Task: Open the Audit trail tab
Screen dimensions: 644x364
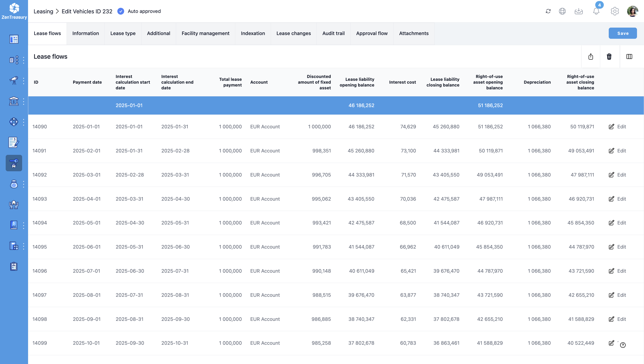Action: coord(333,33)
